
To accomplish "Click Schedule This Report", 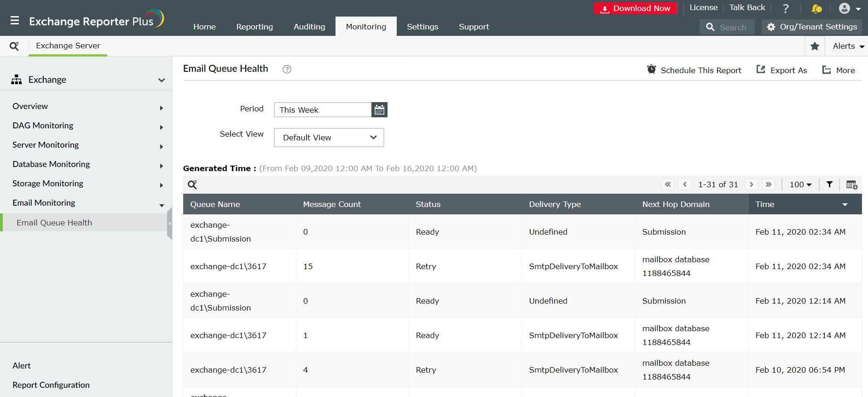I will pos(694,70).
